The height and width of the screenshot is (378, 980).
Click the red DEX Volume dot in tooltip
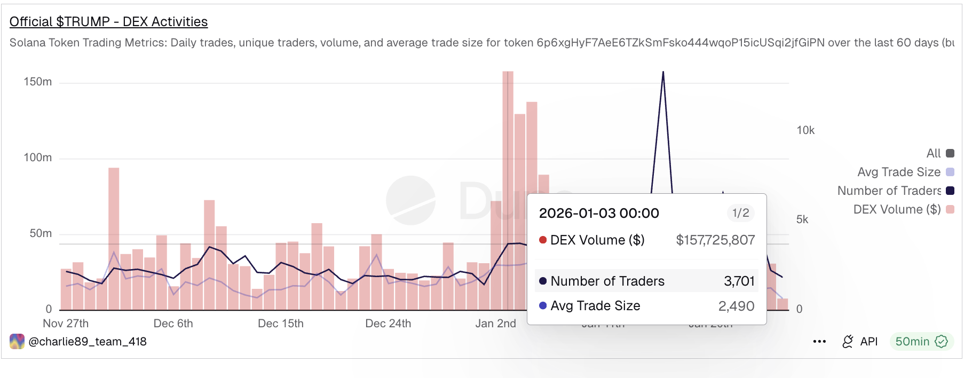click(543, 240)
